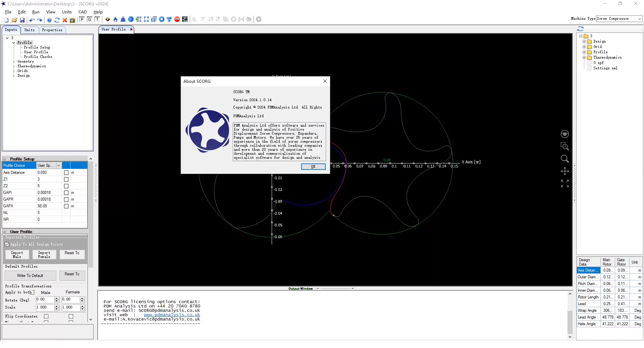Select the T toolbar icon
The width and height of the screenshot is (644, 348).
pyautogui.click(x=97, y=19)
